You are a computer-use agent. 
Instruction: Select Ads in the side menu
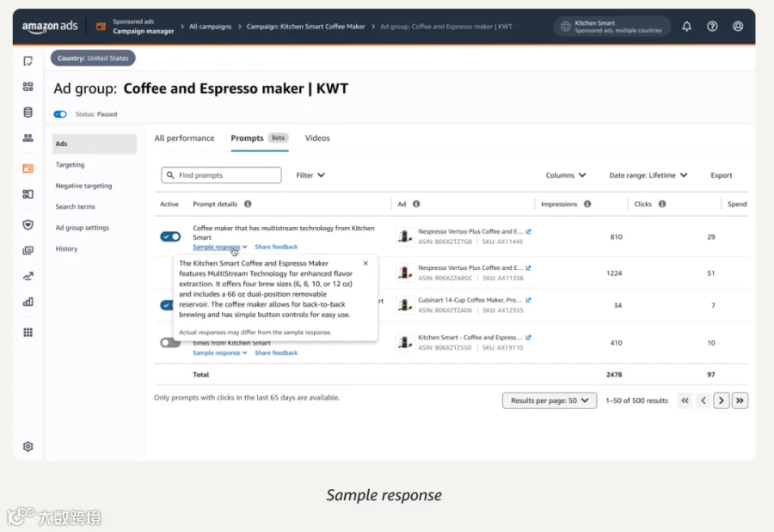click(95, 144)
